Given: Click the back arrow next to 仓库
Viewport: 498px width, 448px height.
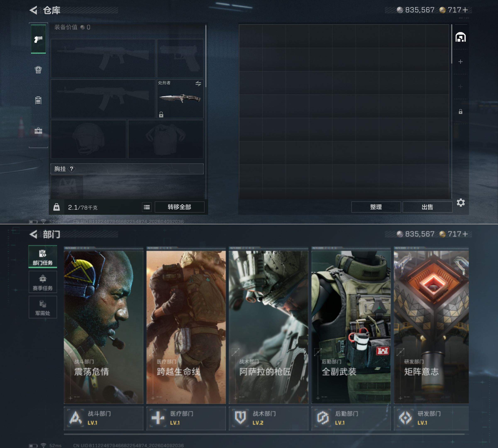Looking at the screenshot, I should [x=33, y=10].
